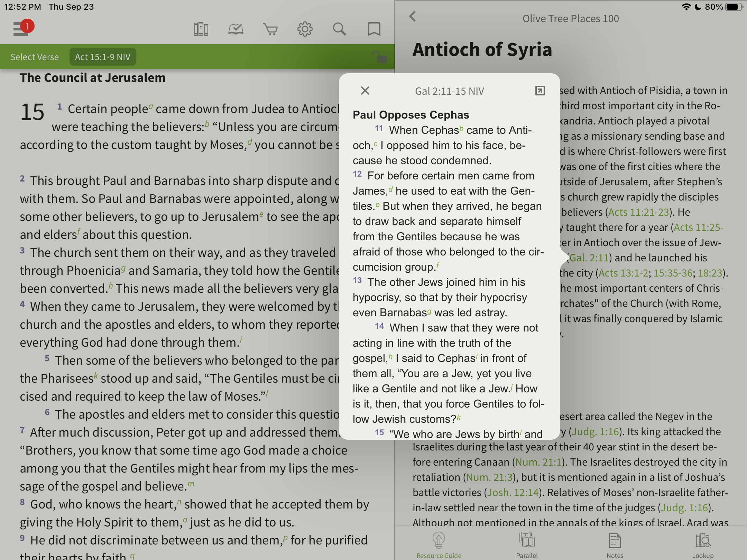Select verse number 2 in Acts

click(x=22, y=179)
